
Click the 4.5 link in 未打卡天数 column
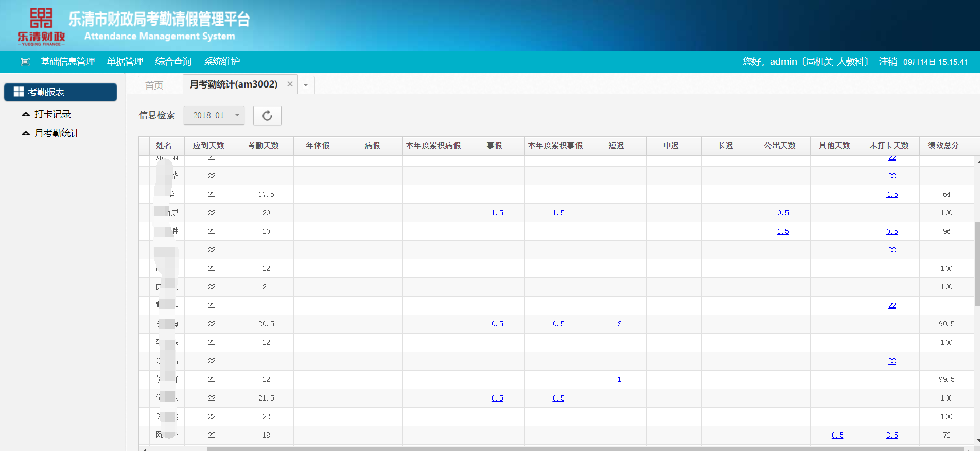click(x=892, y=194)
